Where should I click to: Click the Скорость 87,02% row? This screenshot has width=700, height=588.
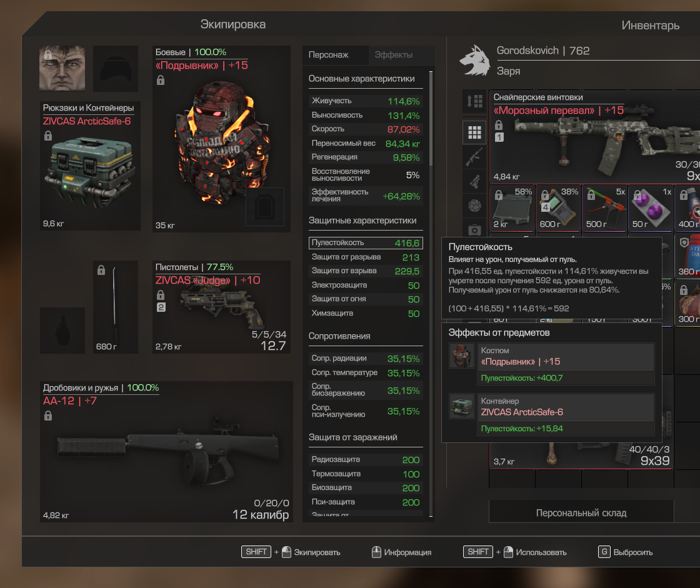(x=366, y=129)
